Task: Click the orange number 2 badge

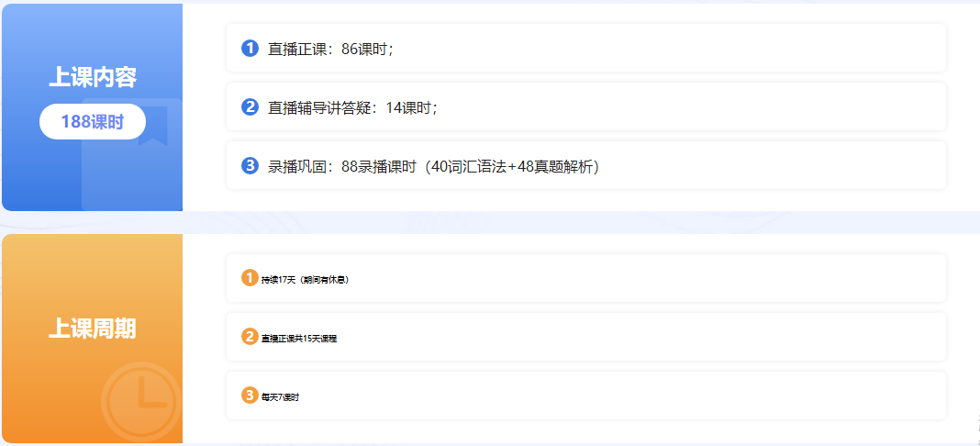Action: tap(250, 337)
